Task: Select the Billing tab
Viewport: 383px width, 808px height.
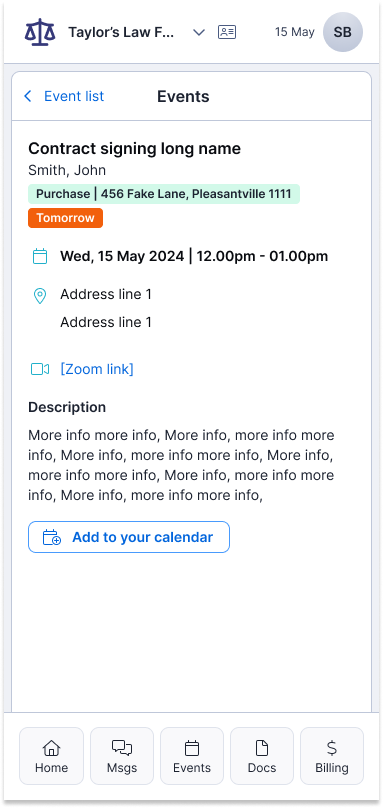Action: [x=332, y=756]
